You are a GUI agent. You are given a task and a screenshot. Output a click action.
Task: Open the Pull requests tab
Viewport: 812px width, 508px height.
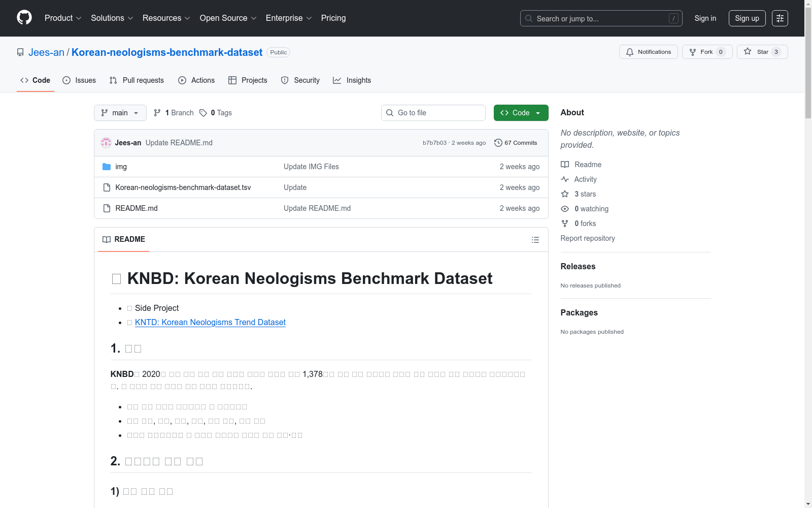pos(137,80)
